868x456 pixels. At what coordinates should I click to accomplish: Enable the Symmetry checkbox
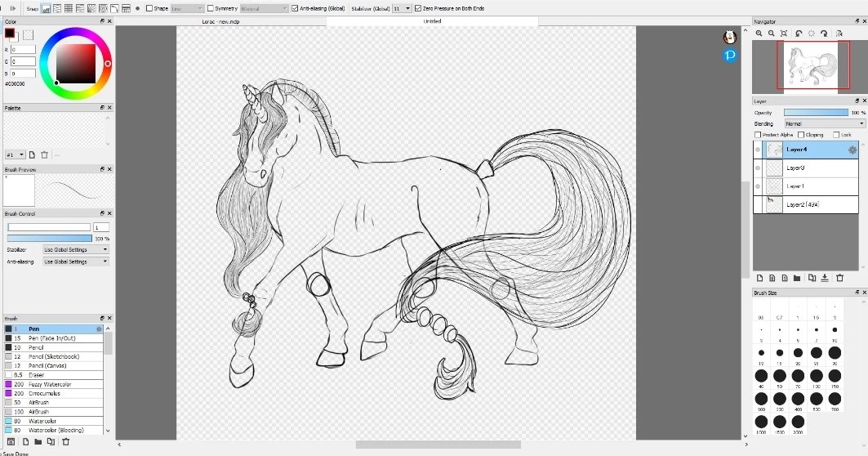pyautogui.click(x=211, y=9)
